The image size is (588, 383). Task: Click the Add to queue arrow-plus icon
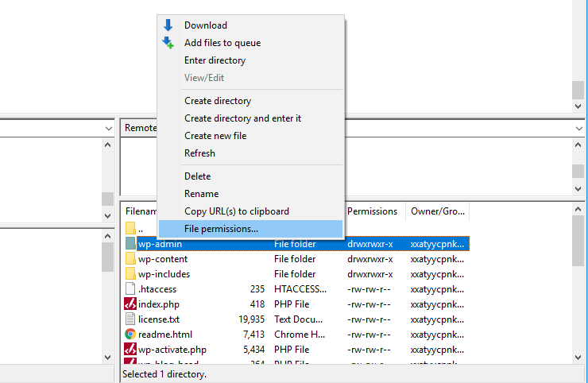click(168, 43)
